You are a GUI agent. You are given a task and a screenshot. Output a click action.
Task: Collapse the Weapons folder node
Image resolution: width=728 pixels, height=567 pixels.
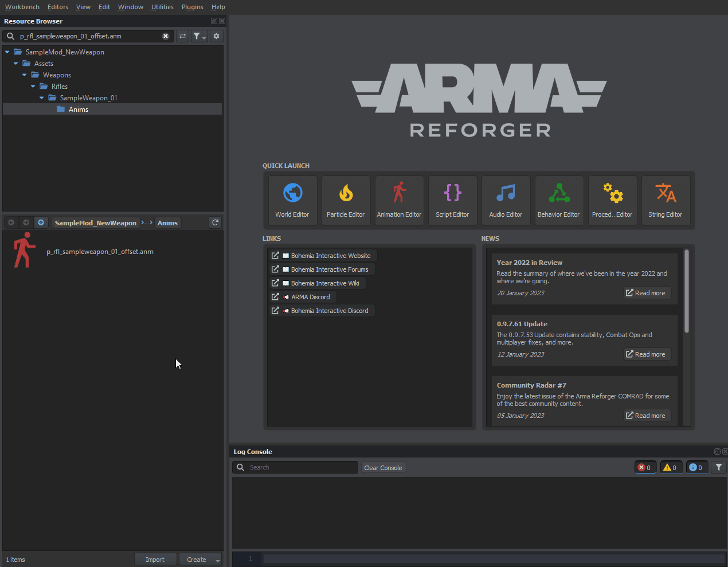24,75
